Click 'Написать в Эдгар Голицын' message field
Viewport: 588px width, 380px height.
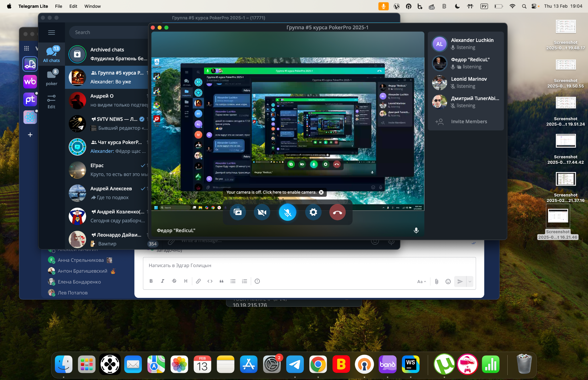[x=309, y=266]
